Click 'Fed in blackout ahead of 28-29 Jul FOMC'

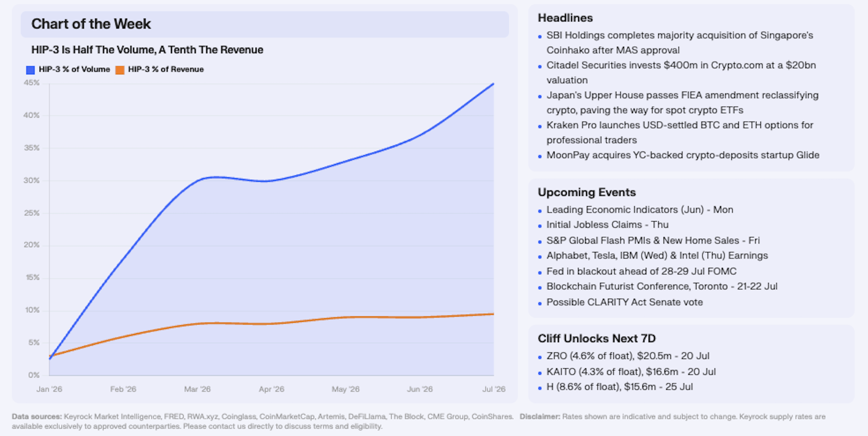point(642,271)
